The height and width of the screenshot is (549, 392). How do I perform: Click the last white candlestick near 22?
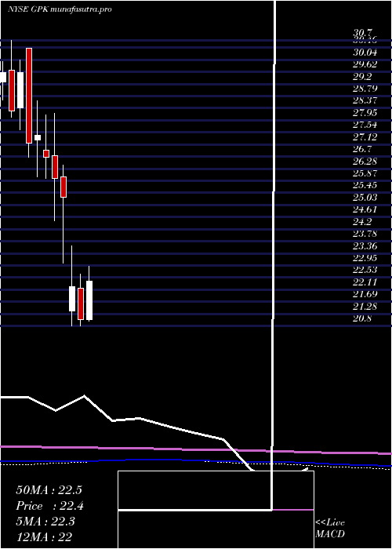coord(89,300)
